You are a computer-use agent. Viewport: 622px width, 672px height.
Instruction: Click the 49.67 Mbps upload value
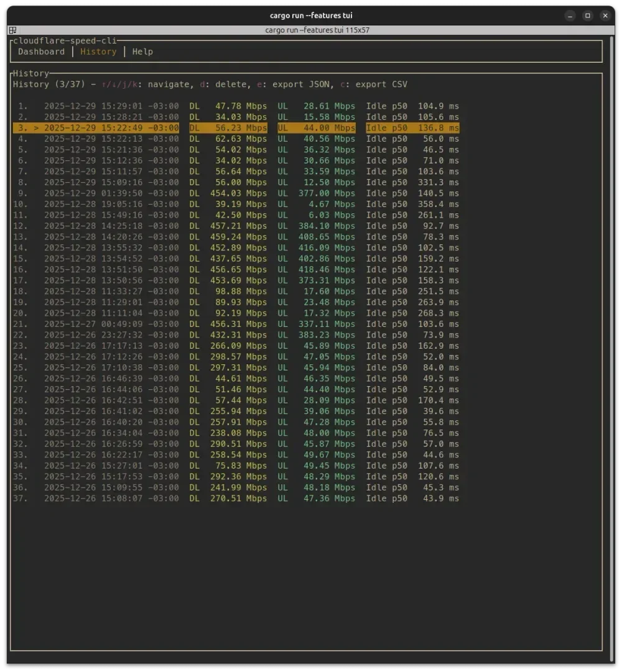(x=329, y=454)
